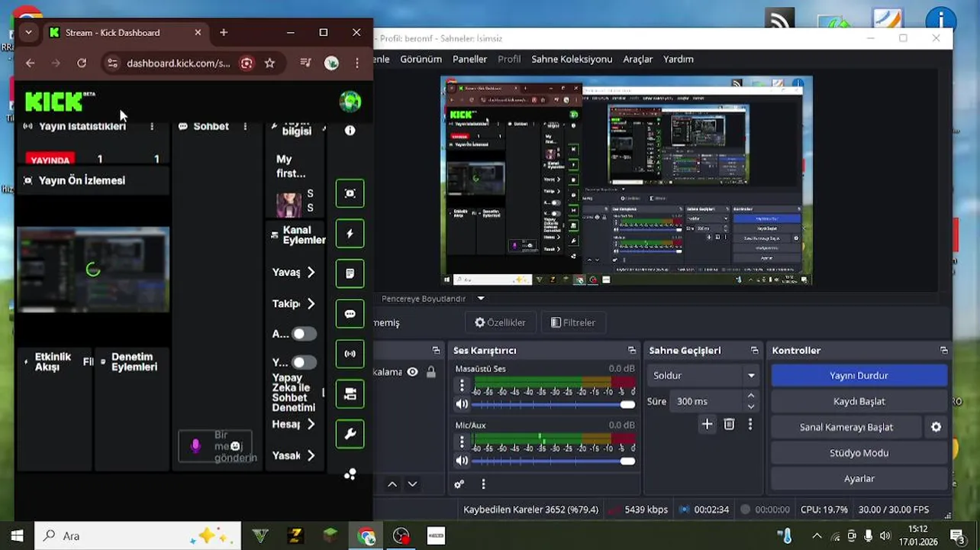Image resolution: width=980 pixels, height=550 pixels.
Task: Move source up with up arrow
Action: 392,484
